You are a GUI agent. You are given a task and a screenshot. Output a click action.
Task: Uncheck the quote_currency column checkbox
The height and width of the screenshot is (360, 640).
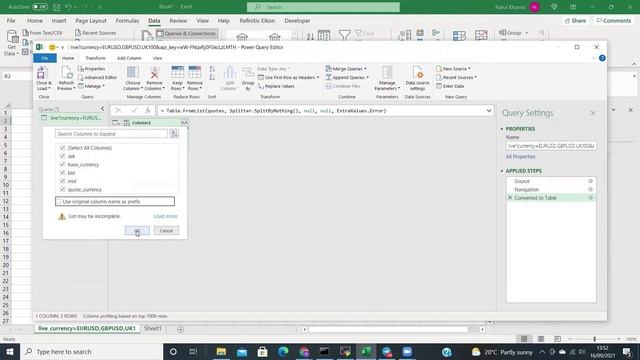(62, 189)
